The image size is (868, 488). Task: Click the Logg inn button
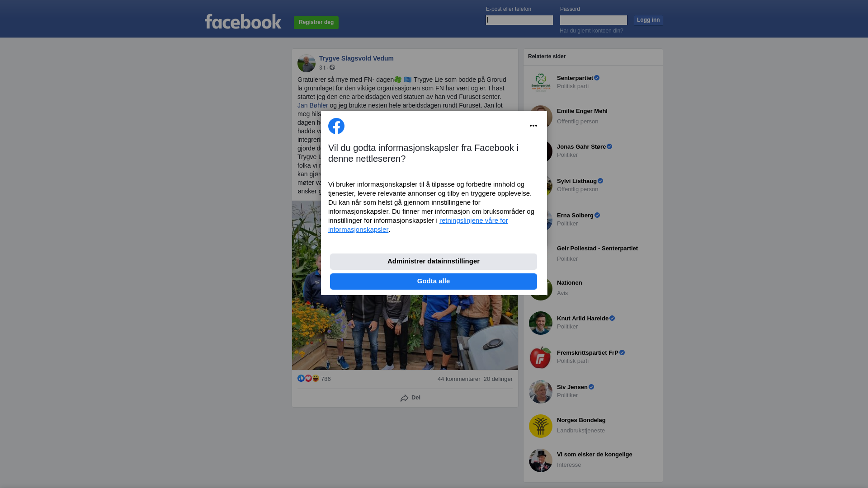(x=648, y=20)
